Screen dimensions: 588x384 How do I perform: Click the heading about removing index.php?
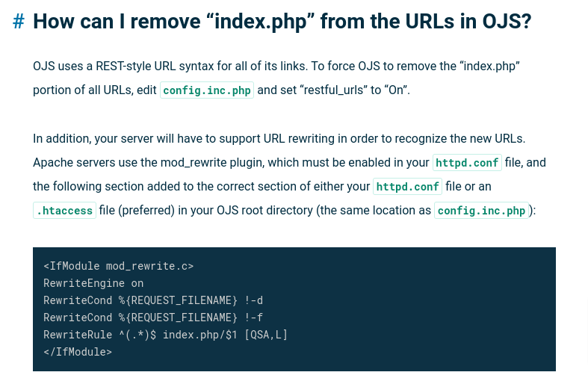[282, 22]
